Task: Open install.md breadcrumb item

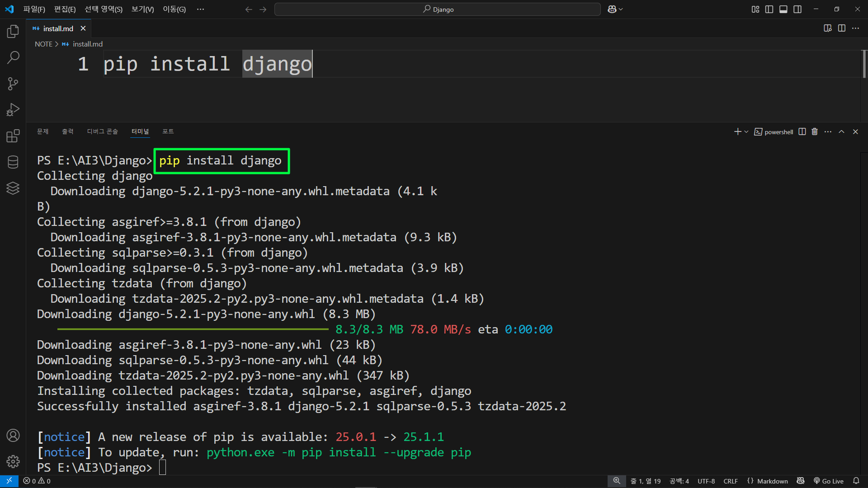Action: pos(87,44)
